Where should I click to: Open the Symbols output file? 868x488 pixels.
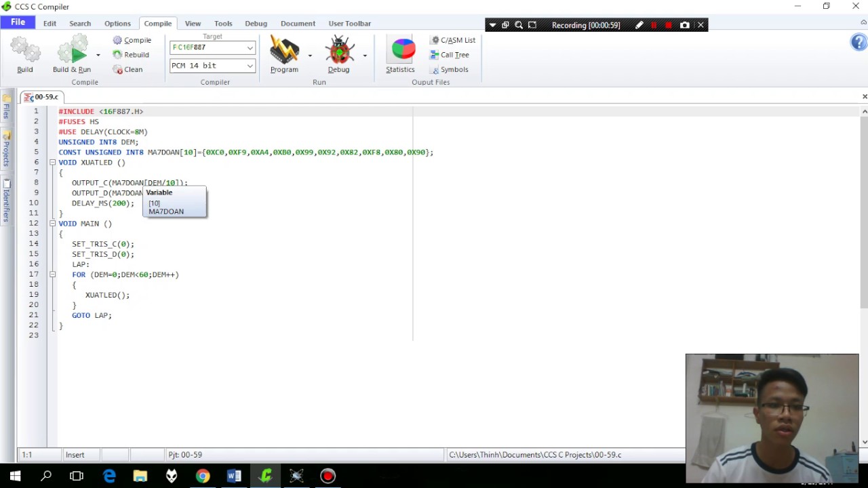[x=449, y=69]
